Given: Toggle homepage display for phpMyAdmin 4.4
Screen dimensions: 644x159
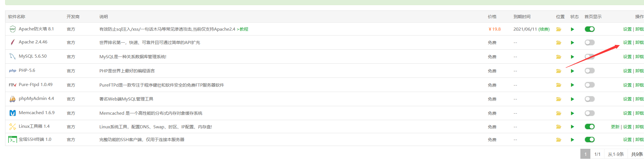Looking at the screenshot, I should 589,99.
